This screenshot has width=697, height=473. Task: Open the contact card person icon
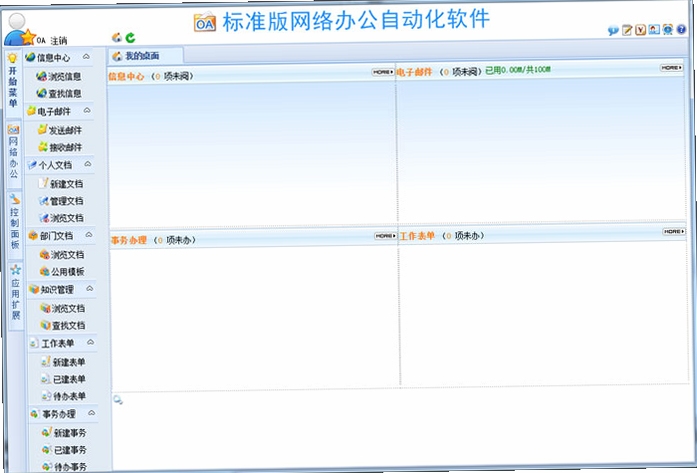coord(654,29)
